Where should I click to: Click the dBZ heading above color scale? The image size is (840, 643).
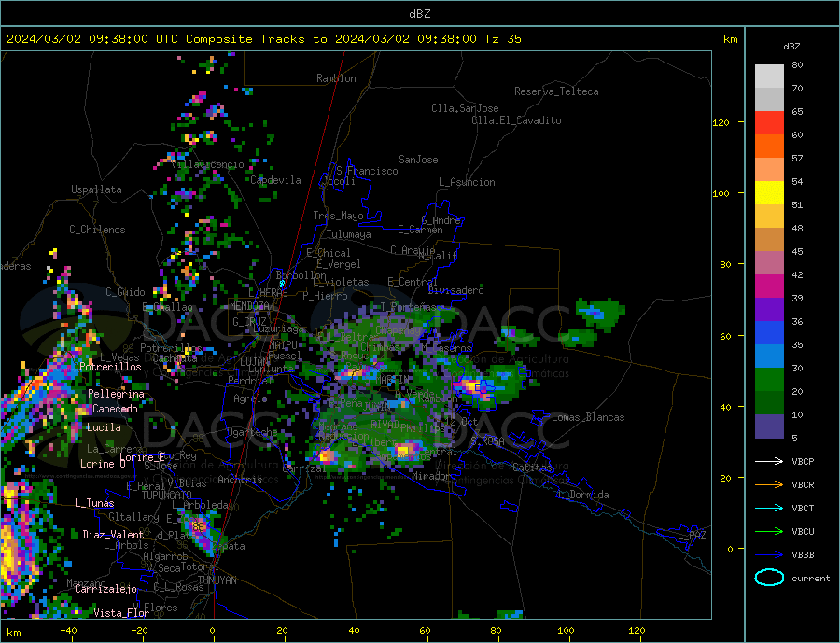(x=791, y=47)
